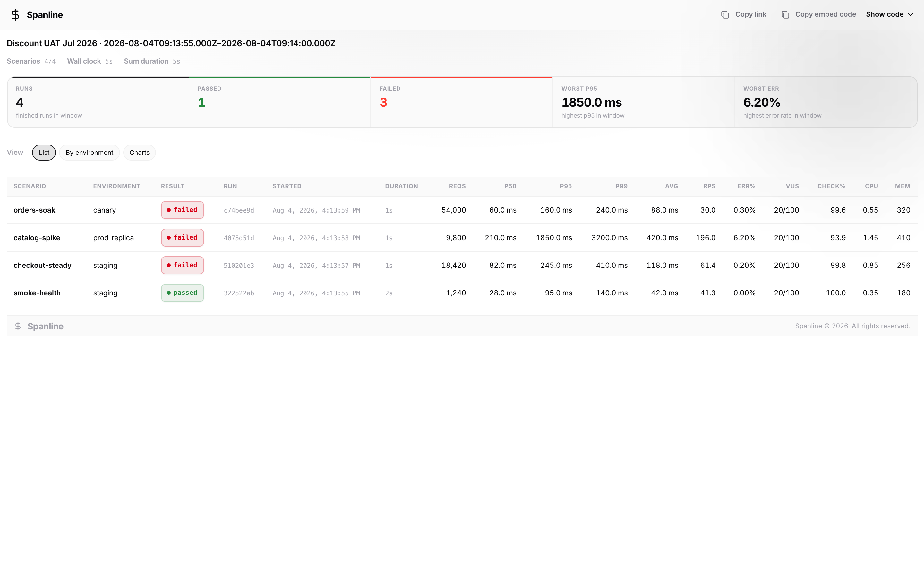Click the Spanline header brand name
Viewport: 924px width, 578px height.
point(45,15)
